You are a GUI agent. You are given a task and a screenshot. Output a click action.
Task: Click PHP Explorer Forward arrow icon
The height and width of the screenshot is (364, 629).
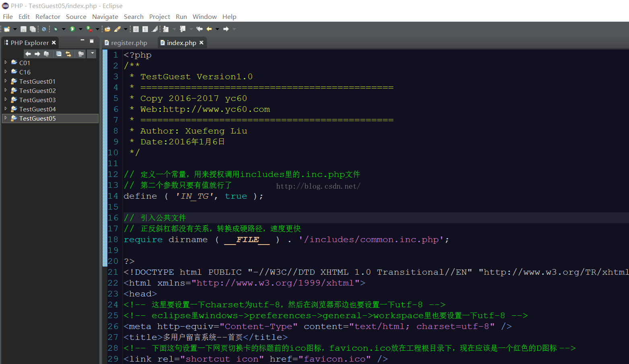coord(37,53)
